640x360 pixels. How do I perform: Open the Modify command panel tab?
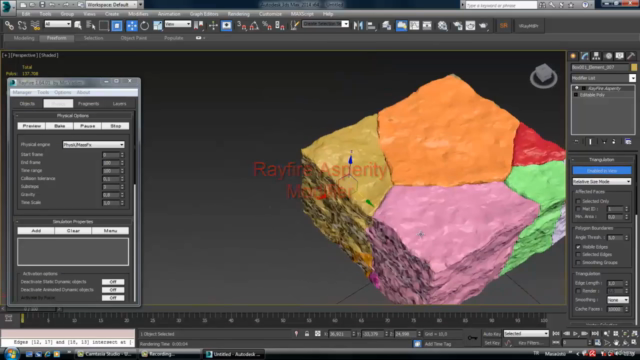pyautogui.click(x=585, y=56)
